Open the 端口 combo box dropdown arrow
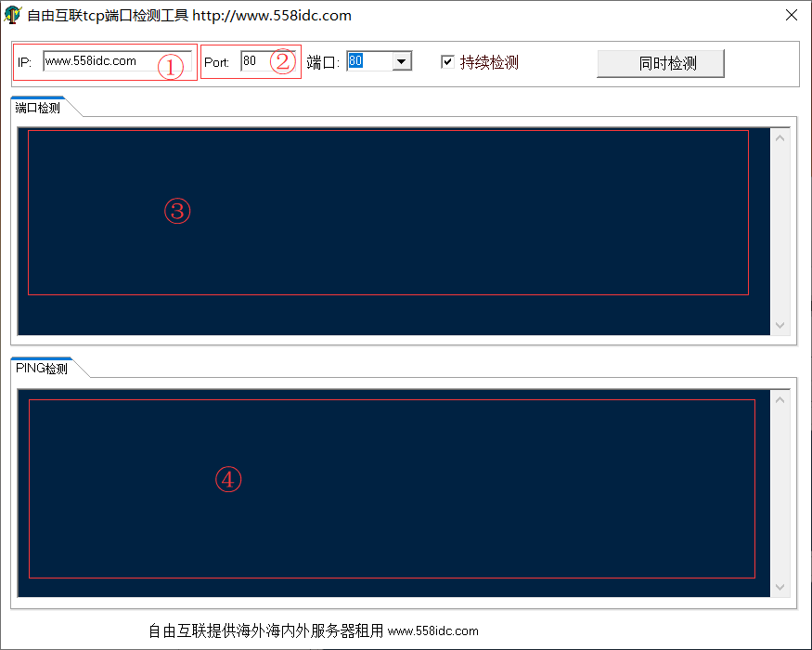The height and width of the screenshot is (650, 812). (401, 61)
